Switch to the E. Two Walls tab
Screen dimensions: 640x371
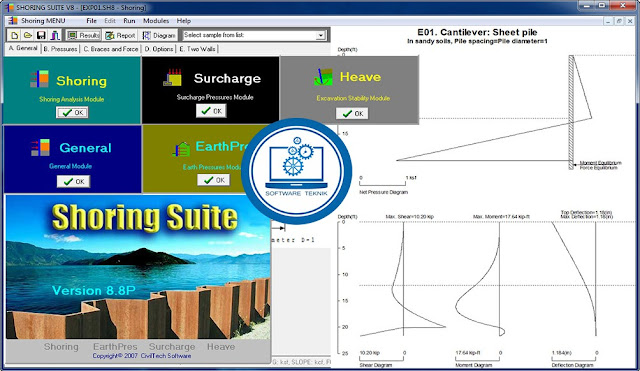[198, 49]
